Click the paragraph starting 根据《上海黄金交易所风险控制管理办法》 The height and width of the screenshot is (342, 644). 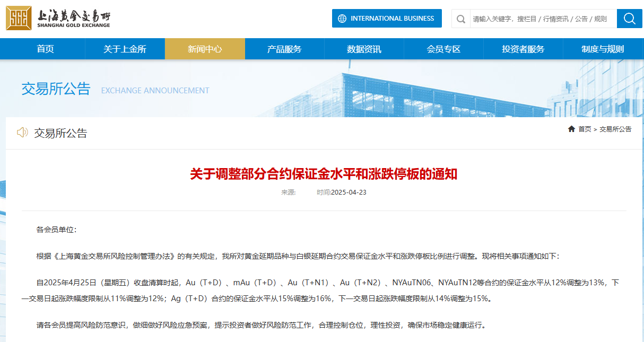click(x=298, y=256)
